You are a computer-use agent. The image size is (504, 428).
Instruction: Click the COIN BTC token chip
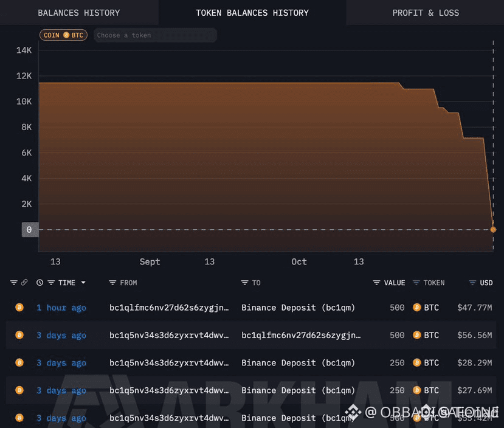[x=63, y=35]
